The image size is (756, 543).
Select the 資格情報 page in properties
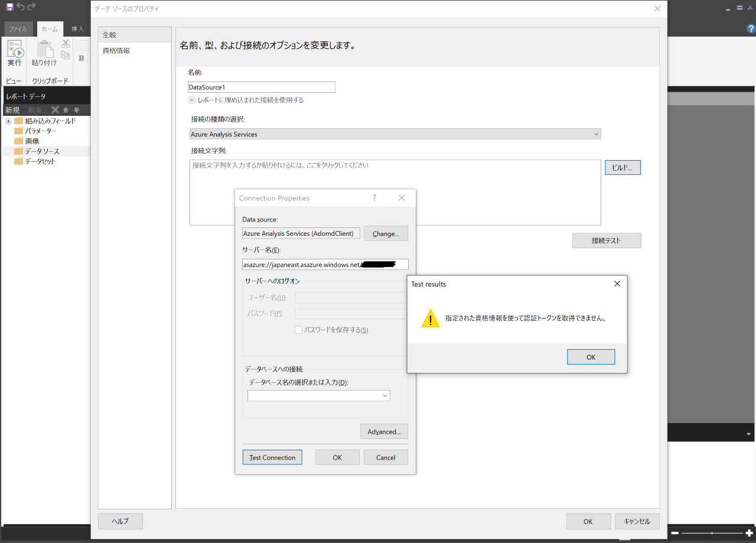click(135, 51)
